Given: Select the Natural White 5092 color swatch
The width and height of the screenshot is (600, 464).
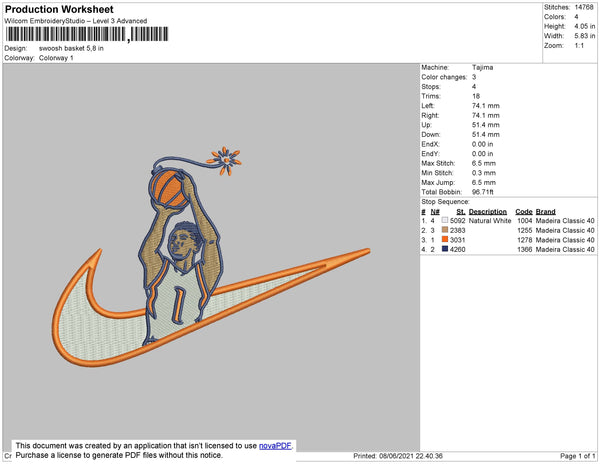Looking at the screenshot, I should pyautogui.click(x=445, y=220).
